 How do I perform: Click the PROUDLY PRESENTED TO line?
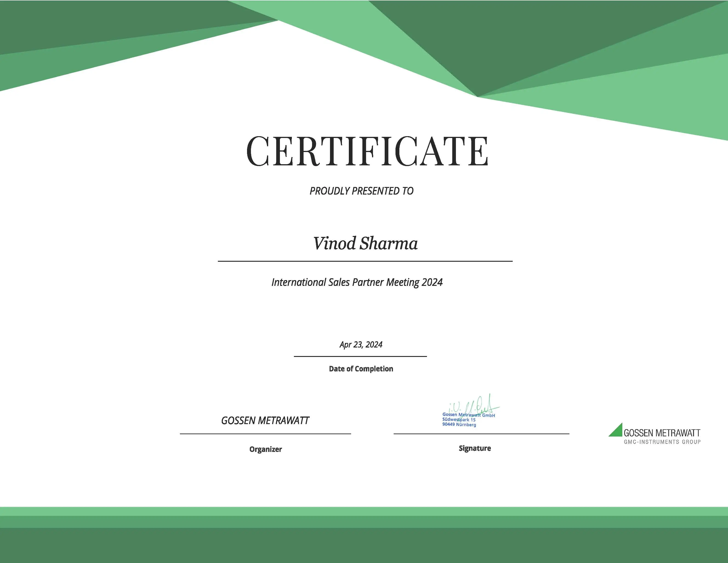point(361,191)
